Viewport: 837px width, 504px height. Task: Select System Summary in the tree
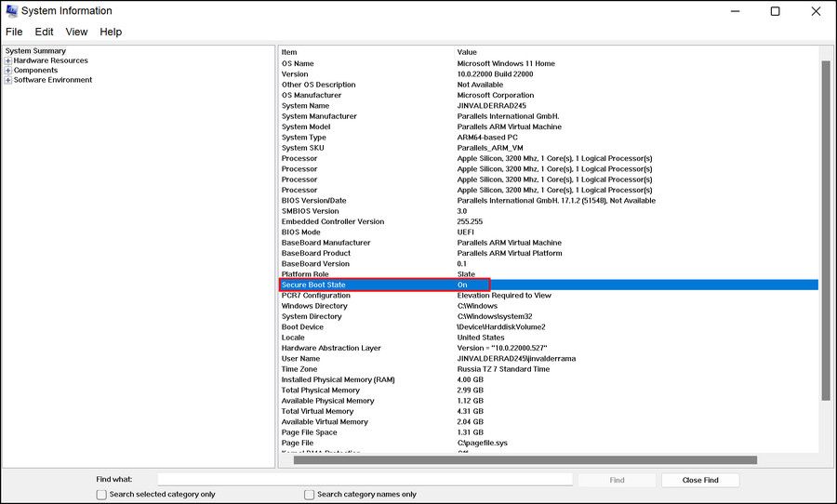[x=35, y=51]
